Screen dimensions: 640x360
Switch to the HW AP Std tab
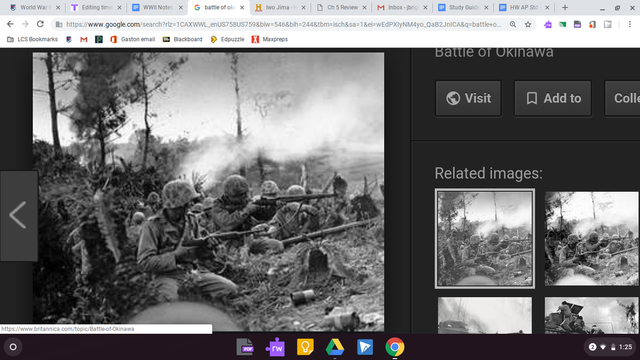pos(524,7)
